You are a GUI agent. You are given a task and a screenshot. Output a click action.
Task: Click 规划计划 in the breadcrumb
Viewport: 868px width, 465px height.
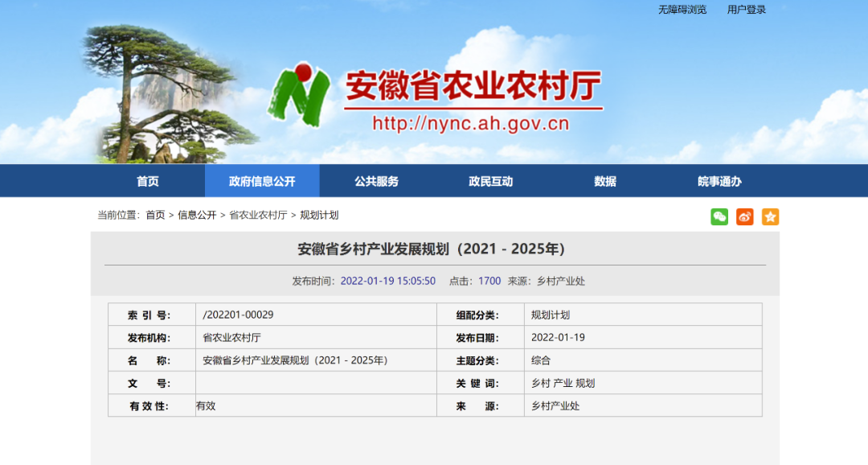319,215
